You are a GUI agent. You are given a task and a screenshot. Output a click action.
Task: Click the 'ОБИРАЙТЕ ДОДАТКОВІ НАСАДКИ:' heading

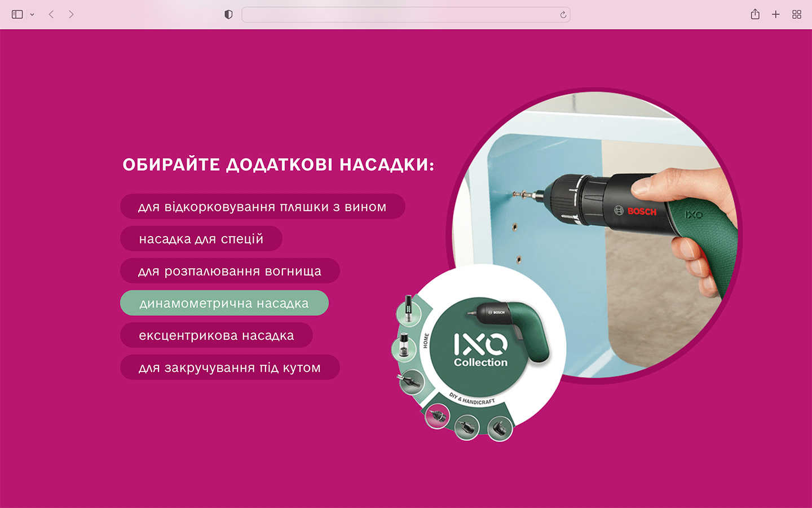click(279, 165)
